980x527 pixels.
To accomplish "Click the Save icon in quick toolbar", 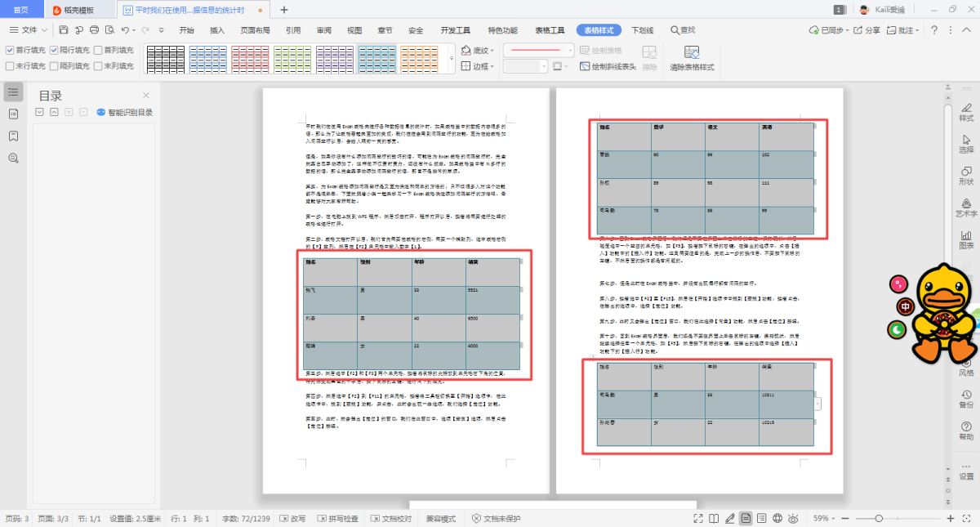I will click(64, 30).
